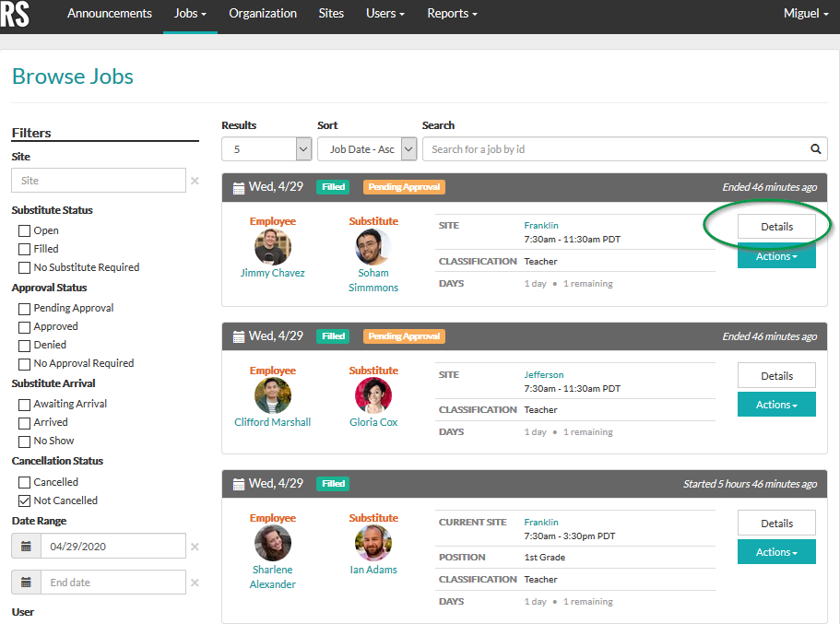840x624 pixels.
Task: Check the Awaiting Arrival filter
Action: (24, 405)
